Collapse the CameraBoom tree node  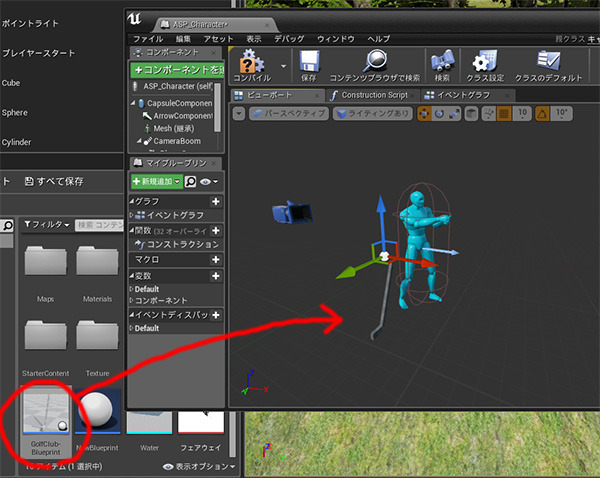coord(139,141)
